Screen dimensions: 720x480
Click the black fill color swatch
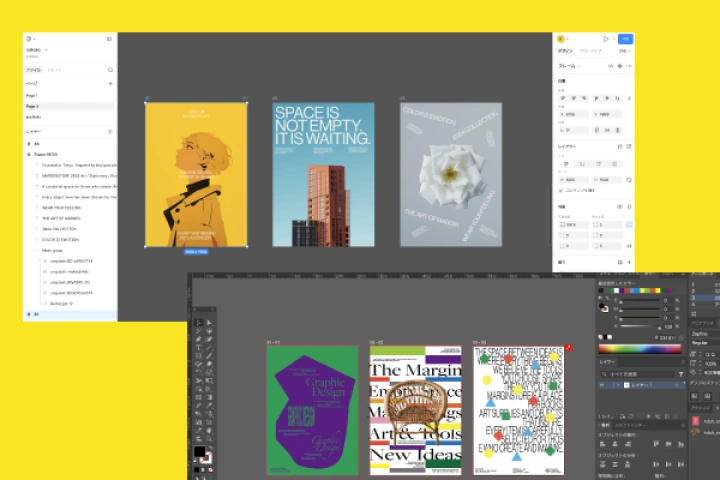click(x=199, y=452)
